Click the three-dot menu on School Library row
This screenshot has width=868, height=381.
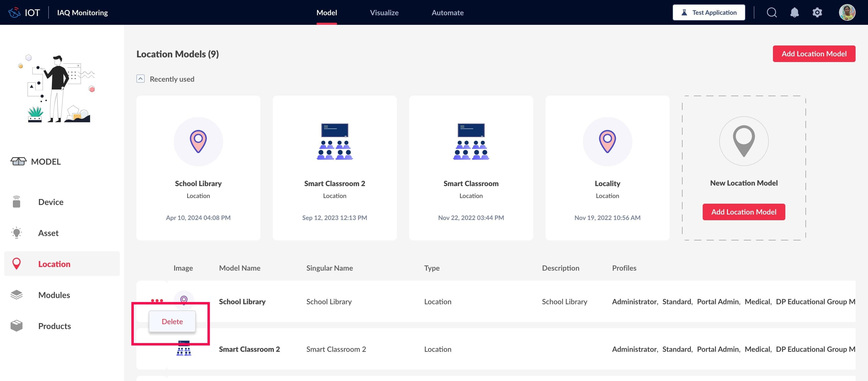click(x=157, y=300)
